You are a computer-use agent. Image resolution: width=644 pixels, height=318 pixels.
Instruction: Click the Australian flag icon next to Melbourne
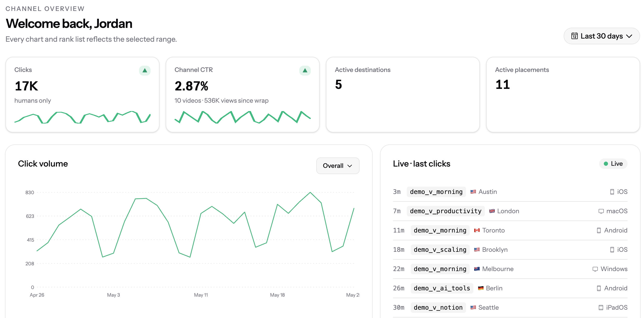[477, 269]
